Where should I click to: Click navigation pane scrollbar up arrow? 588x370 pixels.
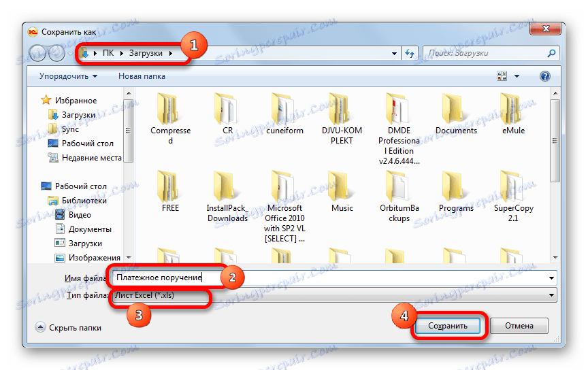129,93
